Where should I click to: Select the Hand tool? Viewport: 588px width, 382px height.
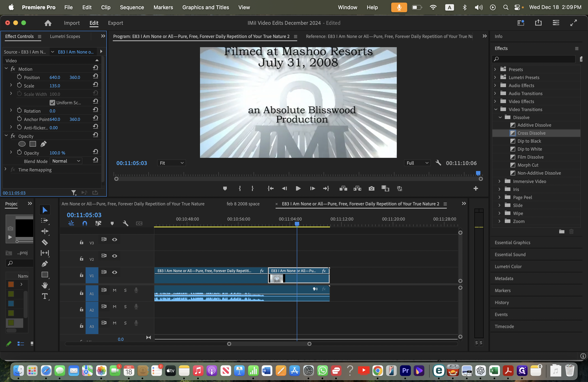tap(45, 285)
